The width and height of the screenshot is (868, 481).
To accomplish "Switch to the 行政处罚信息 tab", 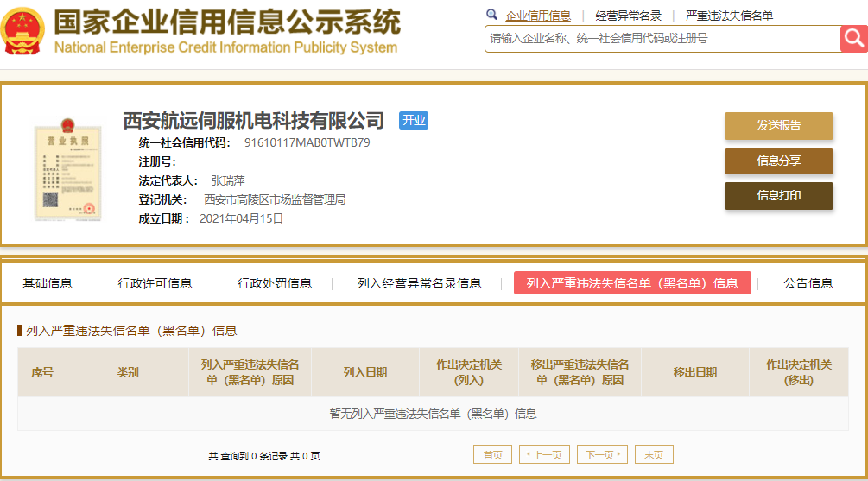I will [x=275, y=283].
